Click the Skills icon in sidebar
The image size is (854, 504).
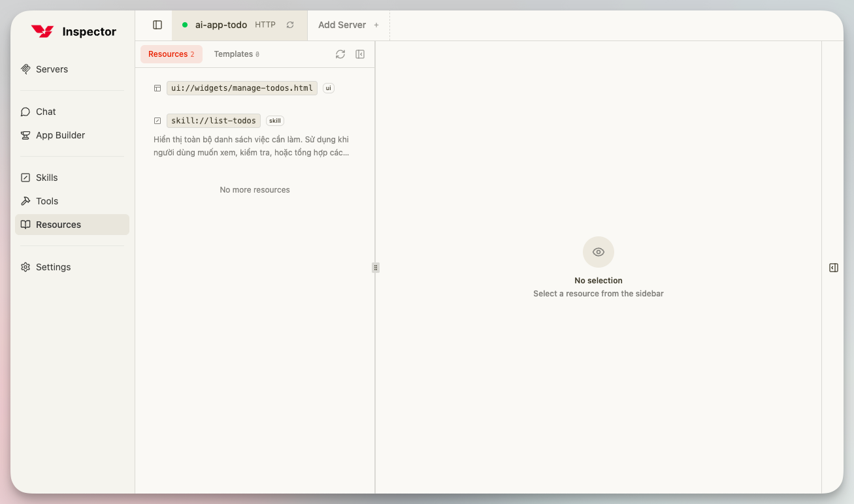[25, 178]
